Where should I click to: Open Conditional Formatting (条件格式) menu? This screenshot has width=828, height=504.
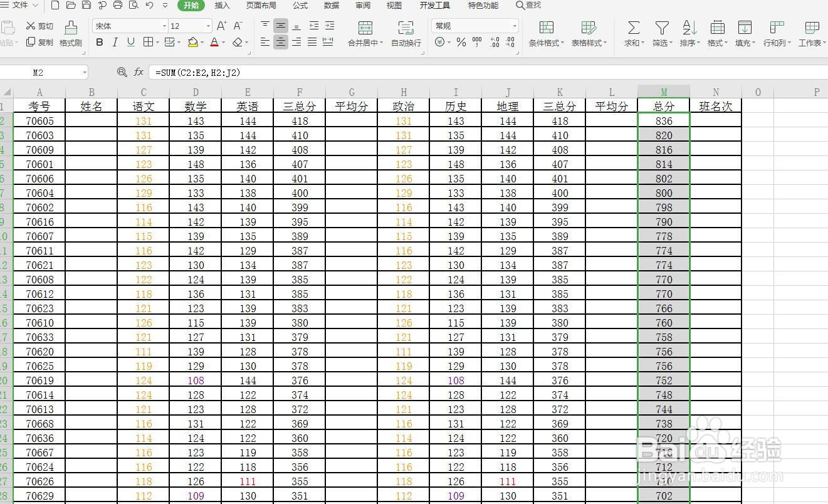coord(546,34)
